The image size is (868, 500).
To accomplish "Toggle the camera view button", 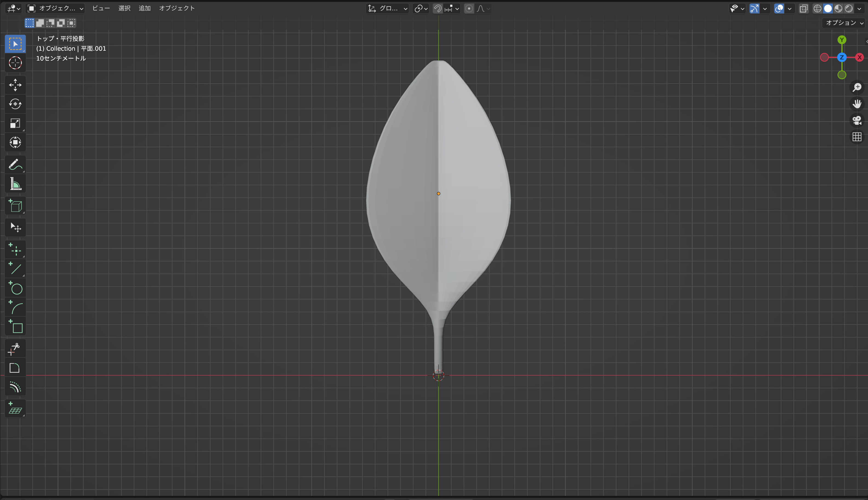I will point(857,120).
